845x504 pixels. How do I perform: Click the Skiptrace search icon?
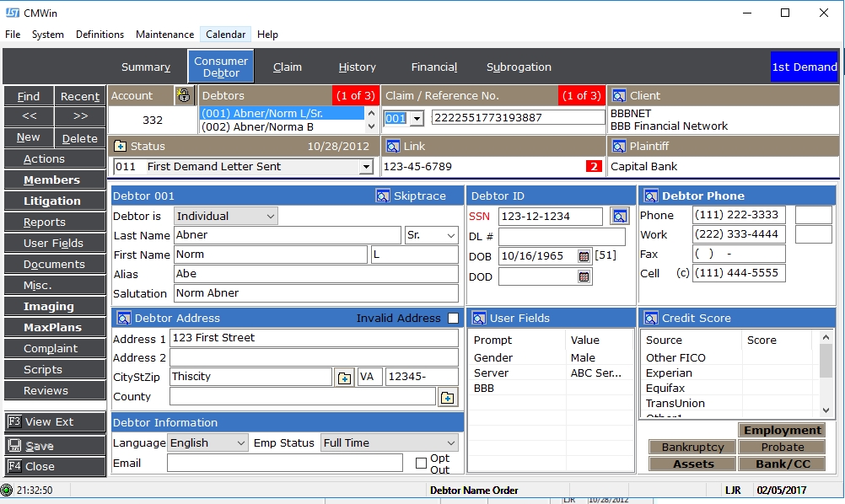[383, 196]
